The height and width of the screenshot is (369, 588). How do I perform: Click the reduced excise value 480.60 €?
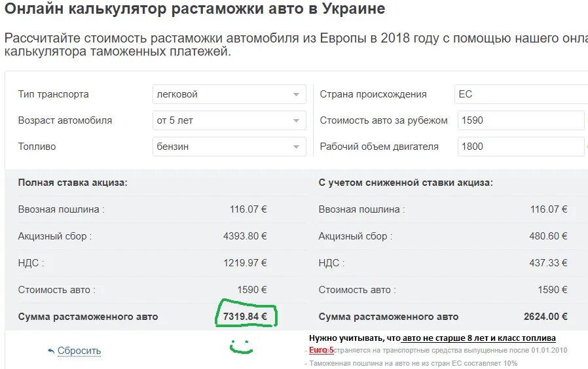click(549, 236)
